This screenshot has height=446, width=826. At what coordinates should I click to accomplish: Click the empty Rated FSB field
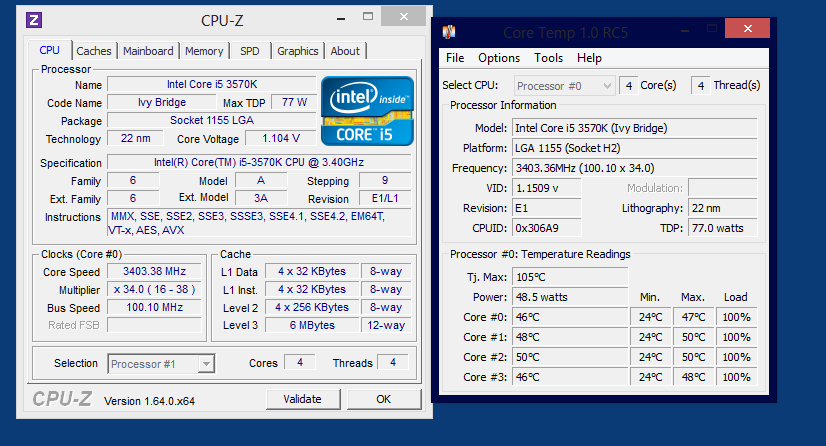[x=154, y=325]
